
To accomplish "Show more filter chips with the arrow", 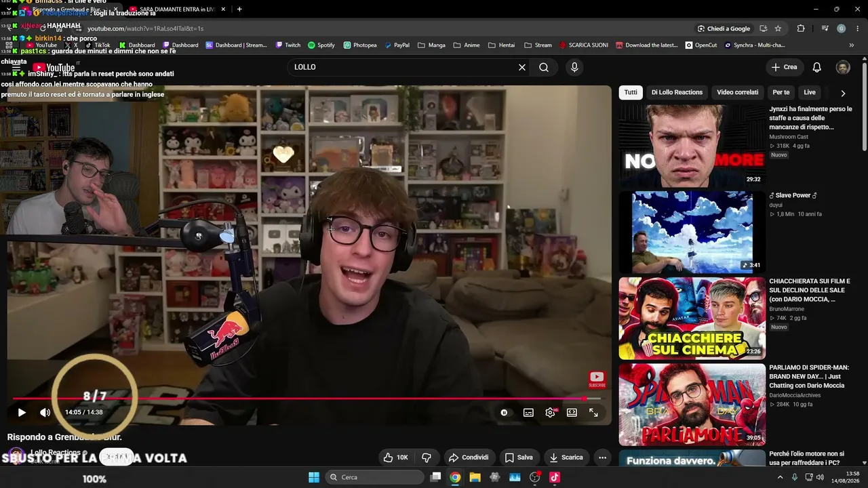I will pyautogui.click(x=843, y=93).
